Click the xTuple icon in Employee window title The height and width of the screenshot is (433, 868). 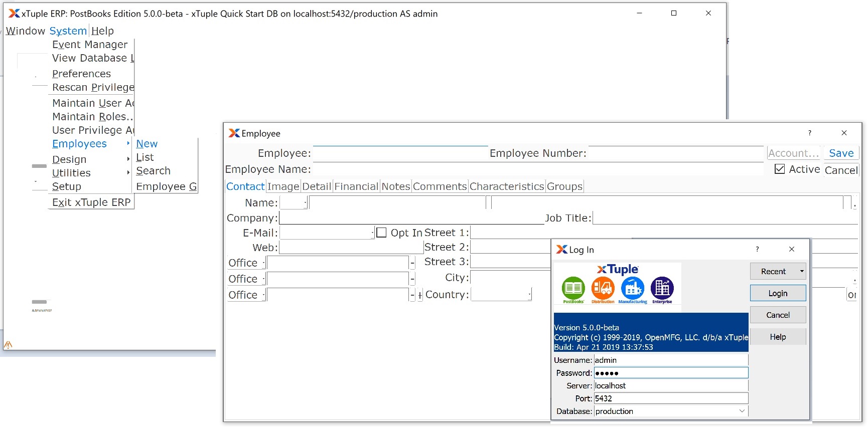click(x=234, y=133)
